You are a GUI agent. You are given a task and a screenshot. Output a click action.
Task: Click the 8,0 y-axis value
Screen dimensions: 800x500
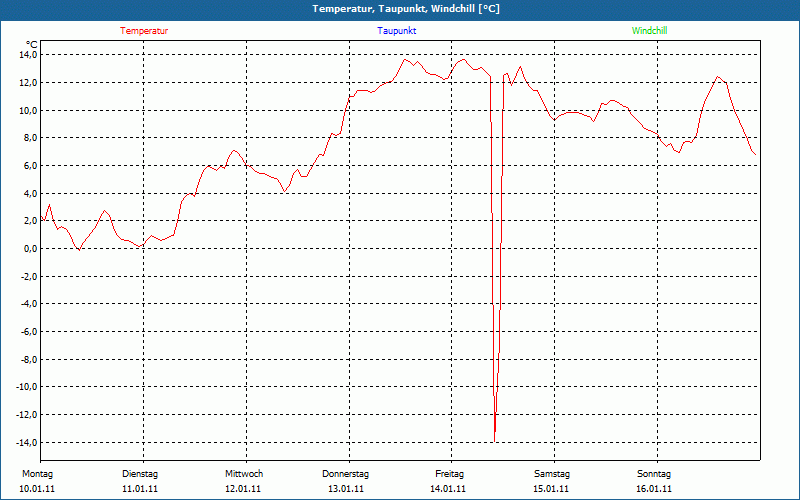point(30,138)
